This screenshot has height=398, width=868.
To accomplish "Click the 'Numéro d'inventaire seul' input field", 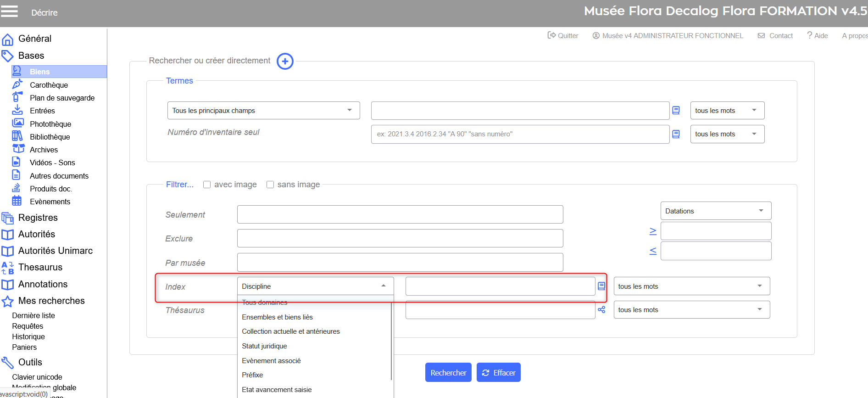I will [x=520, y=134].
